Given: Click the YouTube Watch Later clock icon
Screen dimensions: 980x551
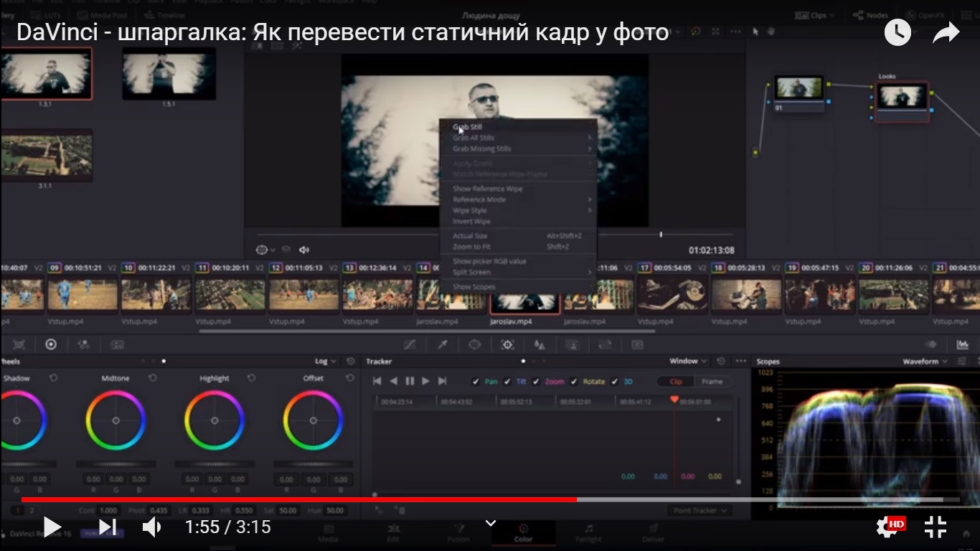Looking at the screenshot, I should pyautogui.click(x=897, y=32).
